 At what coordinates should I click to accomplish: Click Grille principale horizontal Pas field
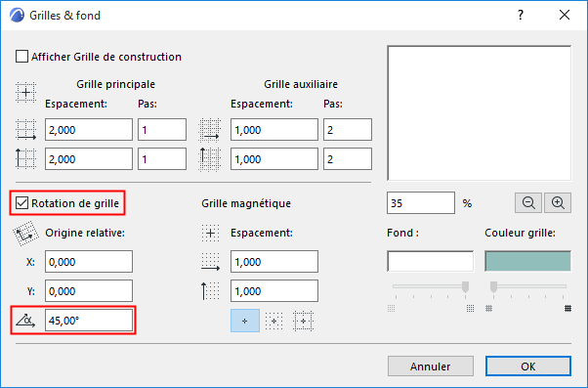point(162,130)
